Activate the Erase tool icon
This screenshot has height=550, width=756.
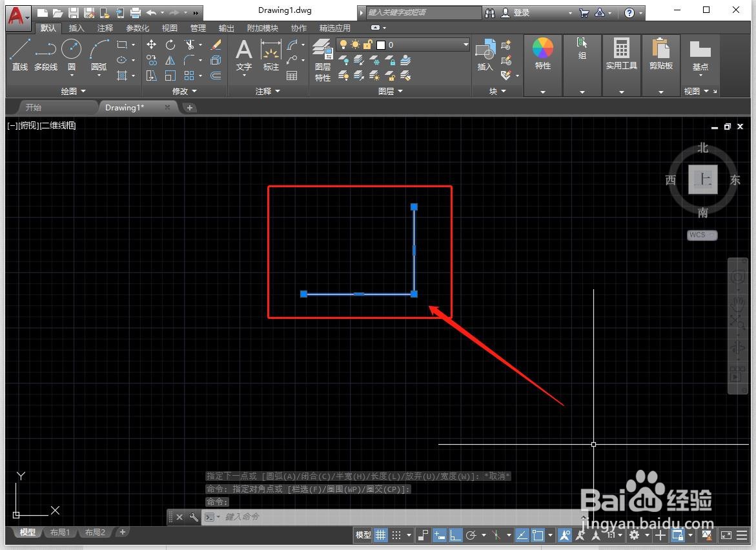coord(216,45)
